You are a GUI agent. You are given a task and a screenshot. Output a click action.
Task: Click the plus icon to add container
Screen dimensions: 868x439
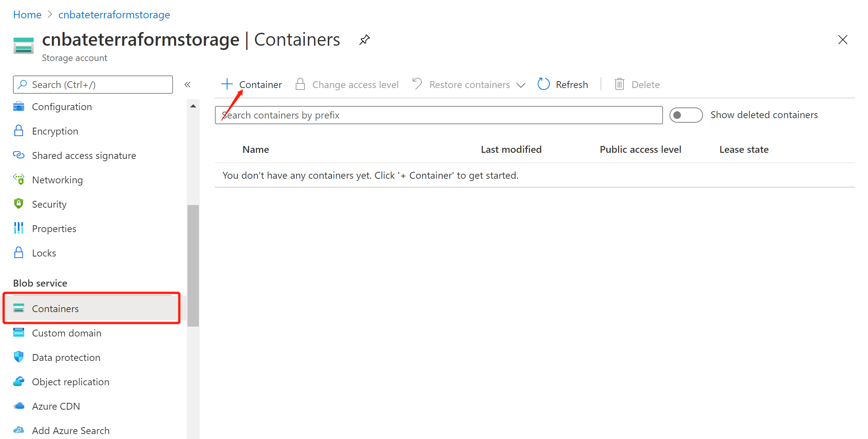(x=227, y=84)
